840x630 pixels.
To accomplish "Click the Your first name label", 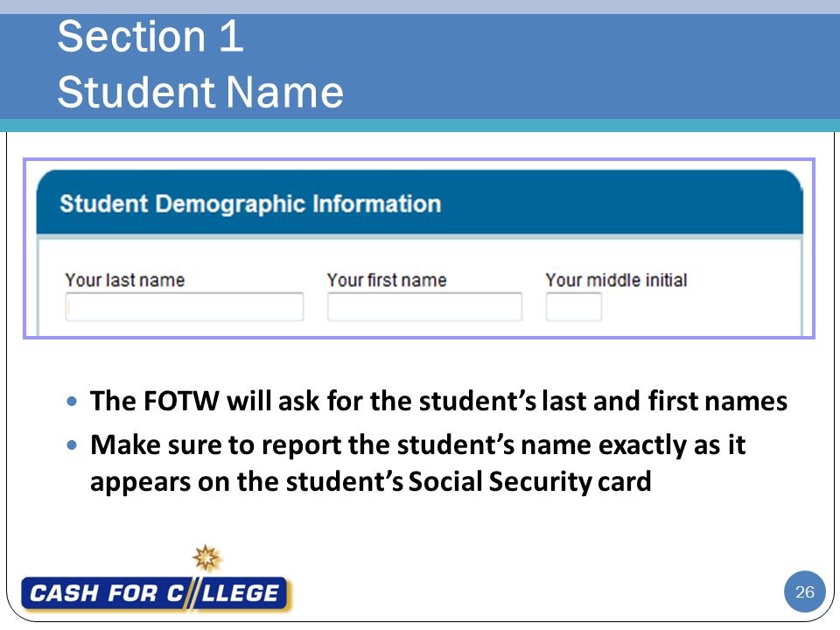I will [387, 280].
